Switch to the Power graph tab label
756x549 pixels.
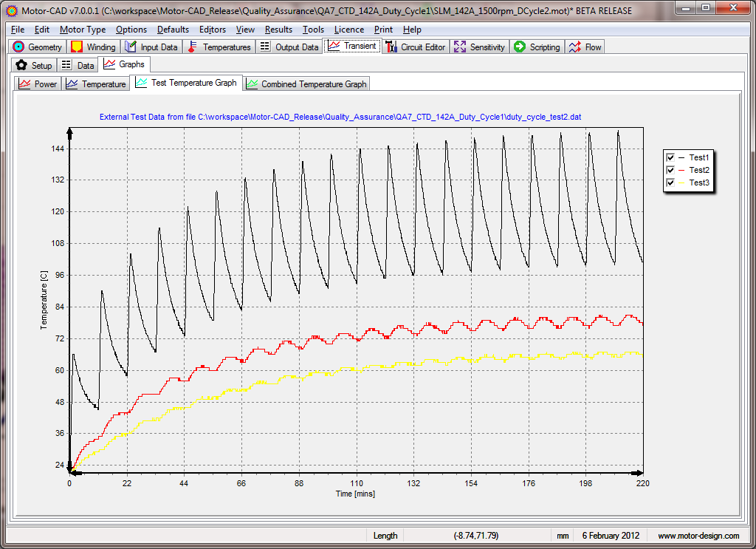click(46, 84)
